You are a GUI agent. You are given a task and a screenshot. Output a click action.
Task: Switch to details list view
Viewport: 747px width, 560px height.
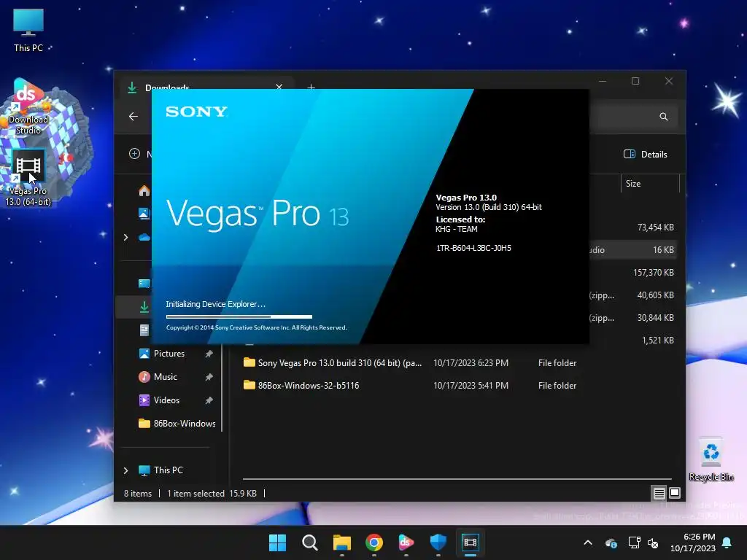point(659,494)
